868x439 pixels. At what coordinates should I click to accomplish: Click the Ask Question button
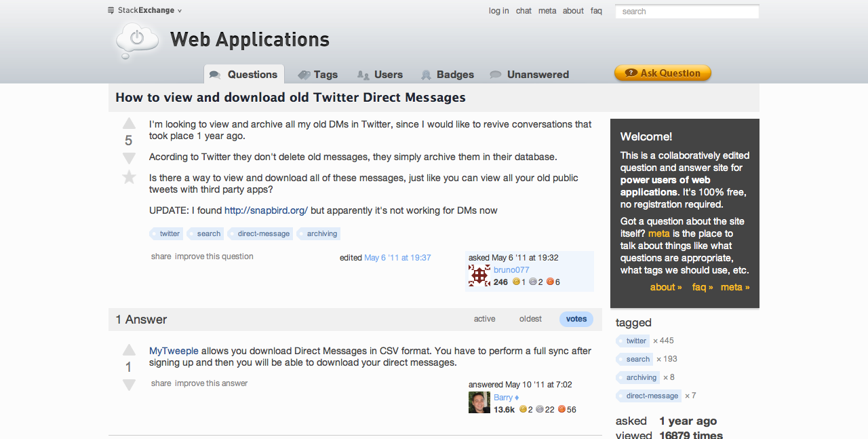[663, 73]
